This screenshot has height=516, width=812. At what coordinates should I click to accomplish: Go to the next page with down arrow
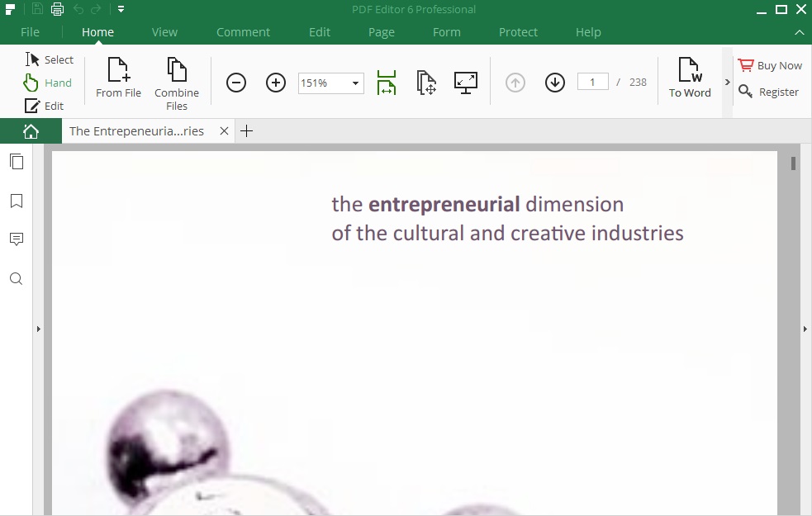click(x=554, y=82)
